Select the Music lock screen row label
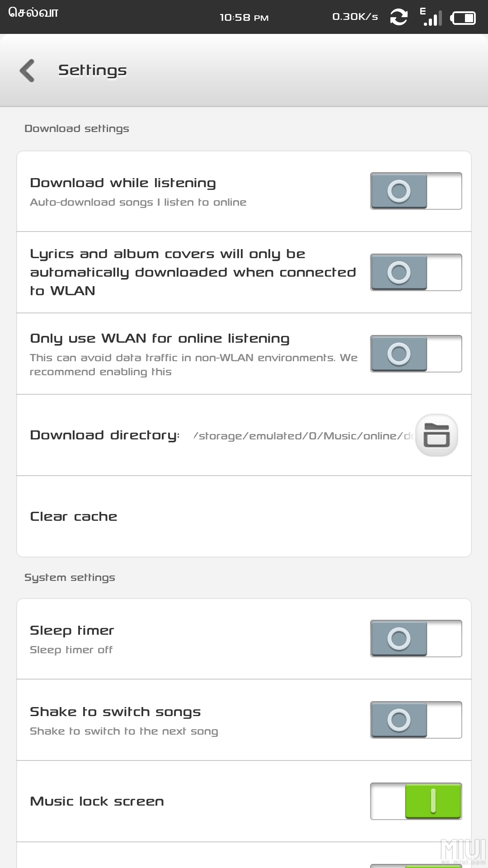This screenshot has width=488, height=868. [x=97, y=802]
